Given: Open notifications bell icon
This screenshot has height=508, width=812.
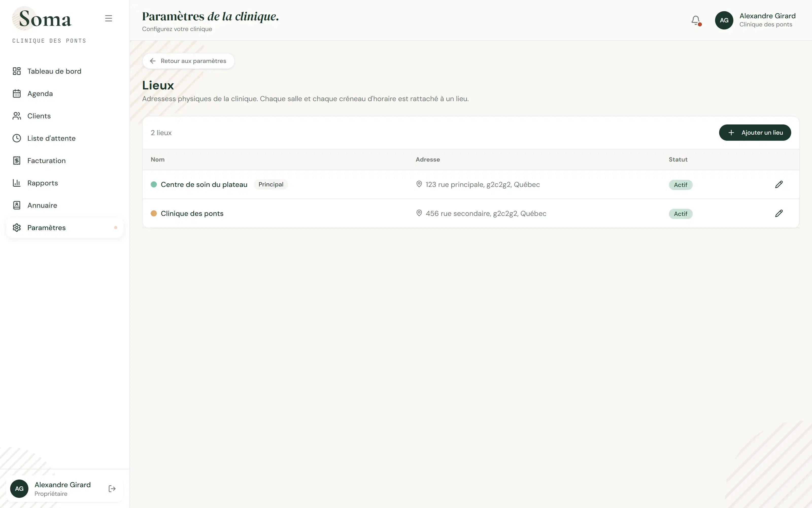Looking at the screenshot, I should (696, 20).
